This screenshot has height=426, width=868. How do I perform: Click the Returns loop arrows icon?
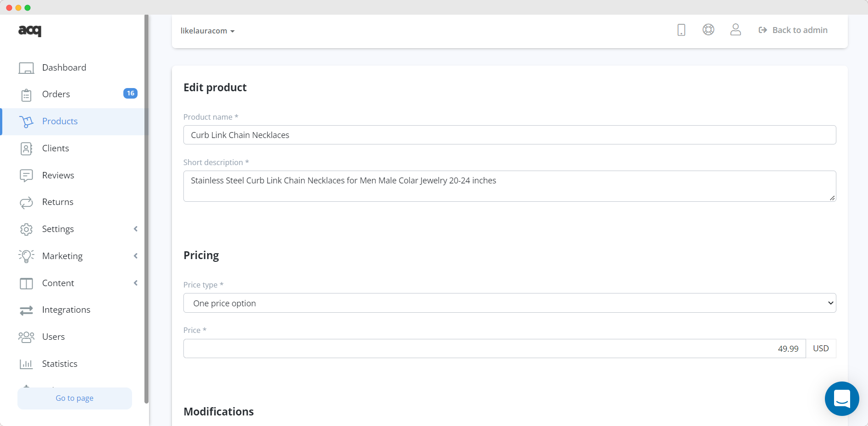pos(26,202)
